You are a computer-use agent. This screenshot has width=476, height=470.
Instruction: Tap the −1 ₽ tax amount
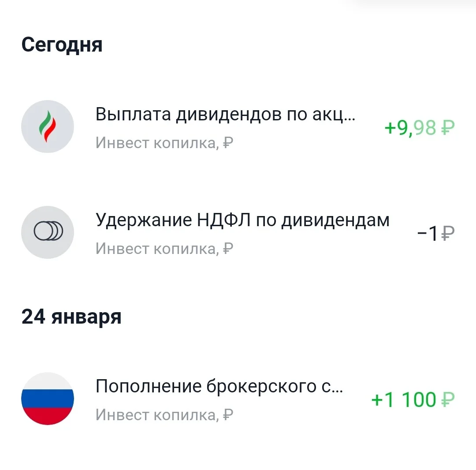pos(436,234)
